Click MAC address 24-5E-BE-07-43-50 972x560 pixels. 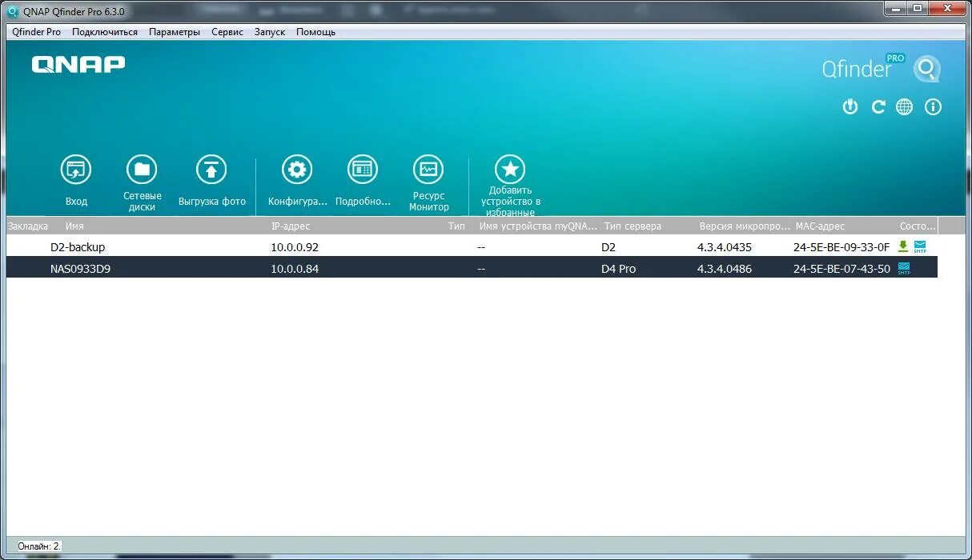point(841,268)
